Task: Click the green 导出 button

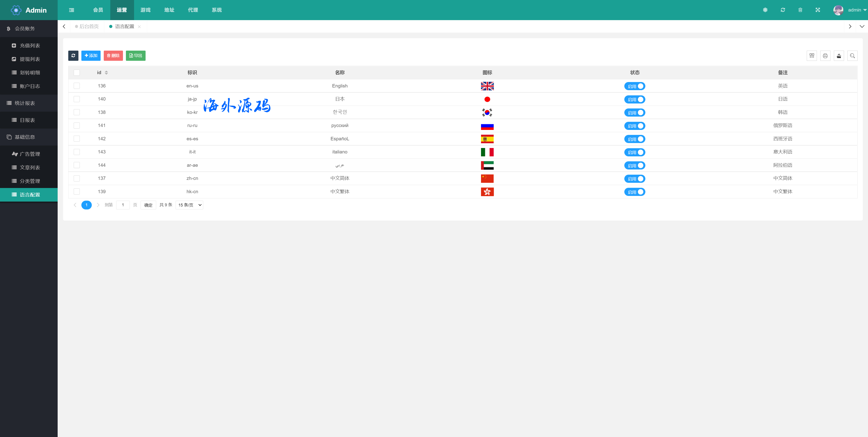Action: click(x=135, y=56)
